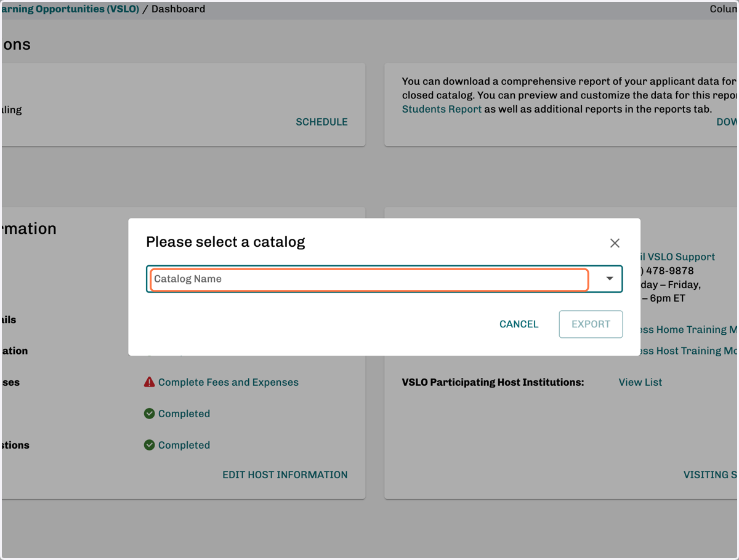The image size is (739, 560).
Task: Open the Home Training Module link
Action: point(689,330)
